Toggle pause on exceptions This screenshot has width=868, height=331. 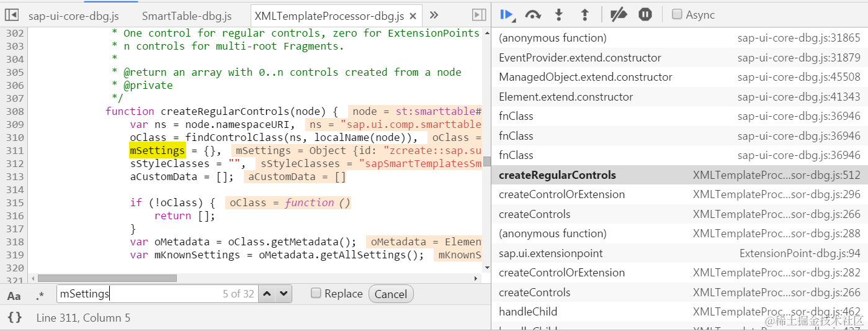pyautogui.click(x=645, y=15)
